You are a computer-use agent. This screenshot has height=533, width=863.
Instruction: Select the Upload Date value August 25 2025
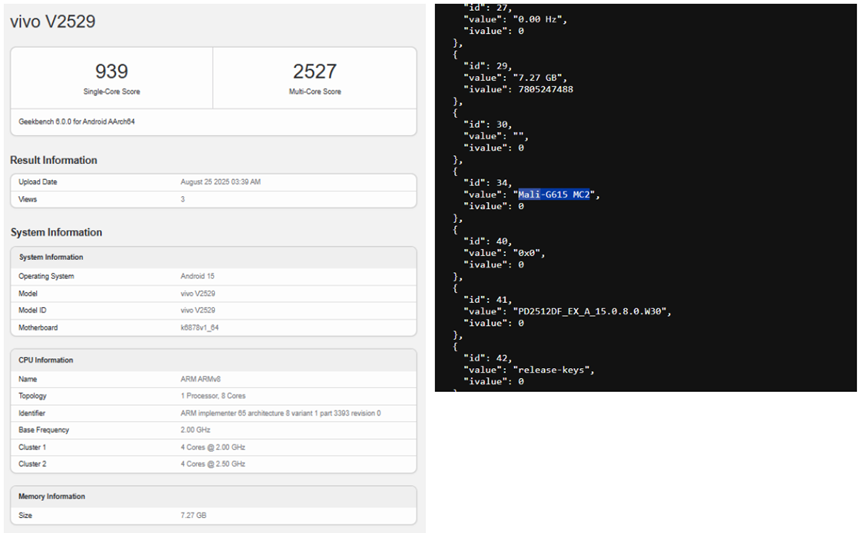click(x=220, y=182)
